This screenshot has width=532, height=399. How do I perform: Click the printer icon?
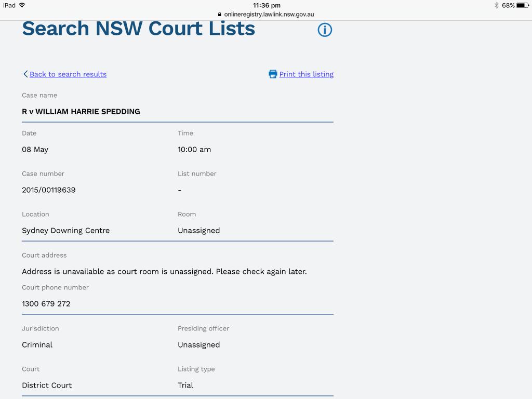tap(273, 74)
